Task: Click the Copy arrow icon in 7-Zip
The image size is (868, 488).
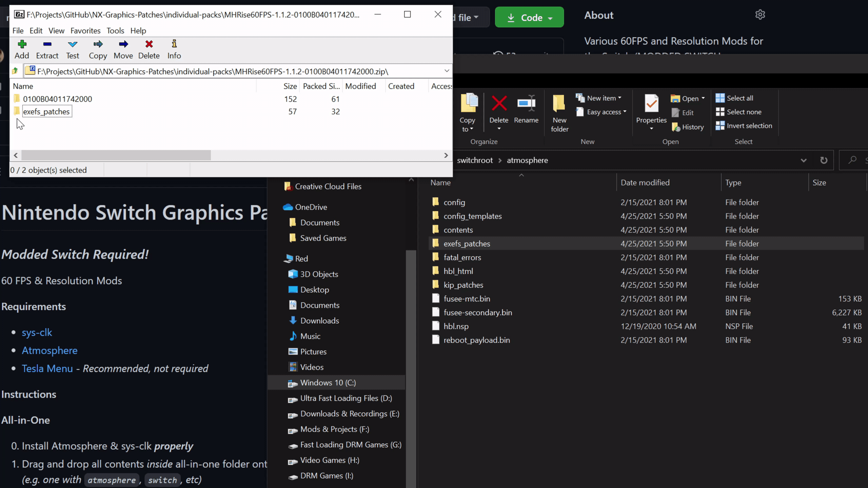Action: (98, 44)
